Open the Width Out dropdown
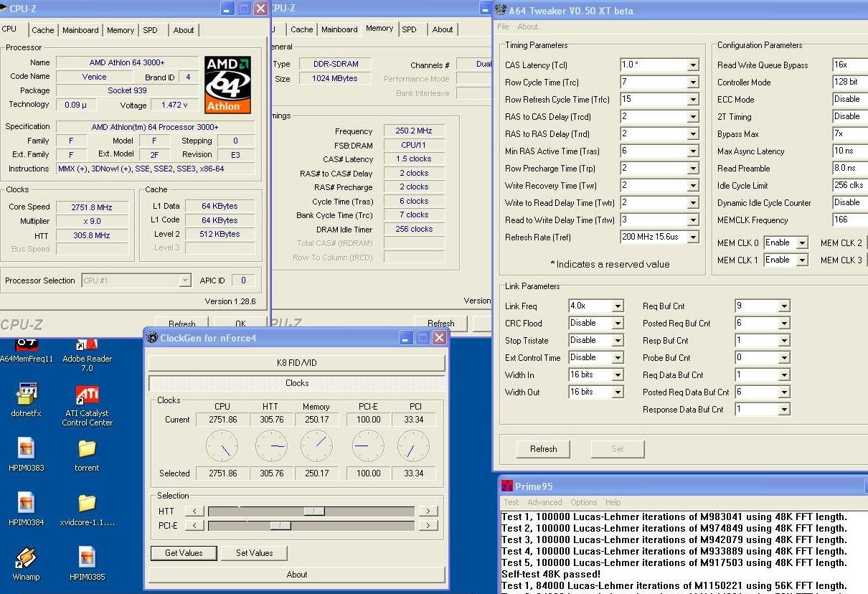This screenshot has height=594, width=868. tap(618, 392)
